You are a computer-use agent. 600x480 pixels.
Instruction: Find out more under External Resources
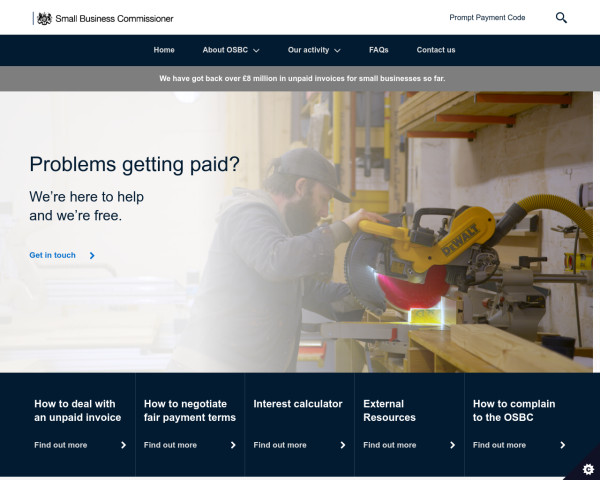pyautogui.click(x=390, y=445)
